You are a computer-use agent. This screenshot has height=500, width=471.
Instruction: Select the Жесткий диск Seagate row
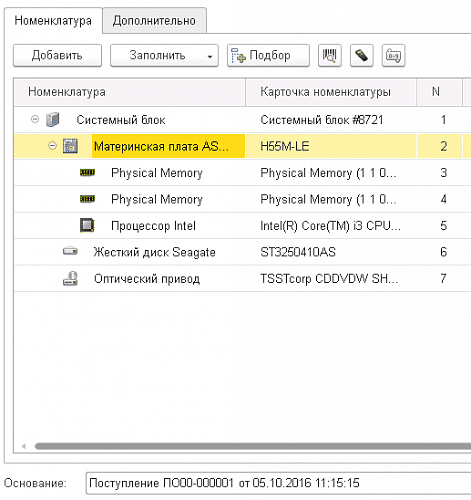242,252
